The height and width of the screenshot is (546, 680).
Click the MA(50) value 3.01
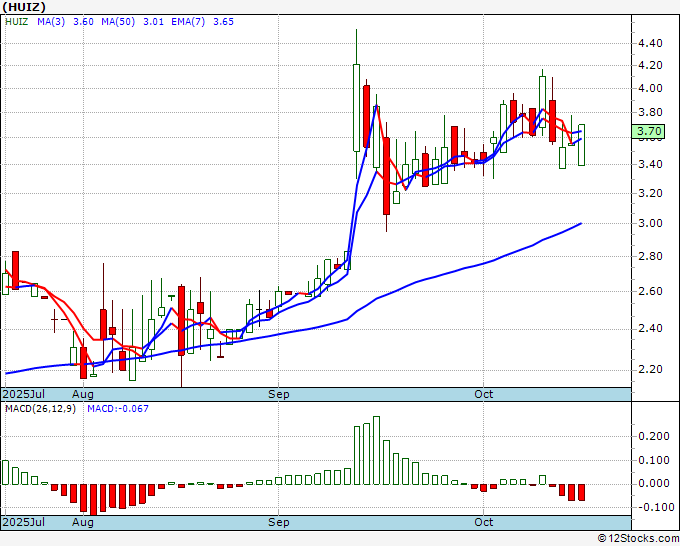click(153, 22)
